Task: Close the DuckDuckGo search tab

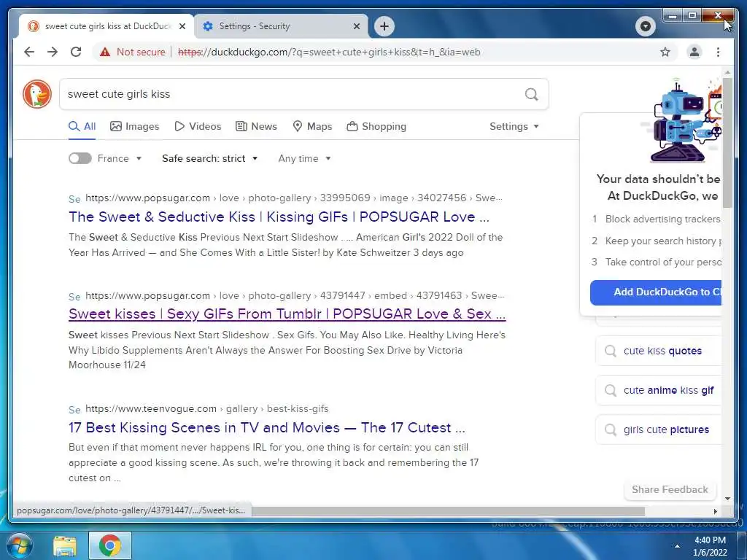Action: [x=182, y=26]
